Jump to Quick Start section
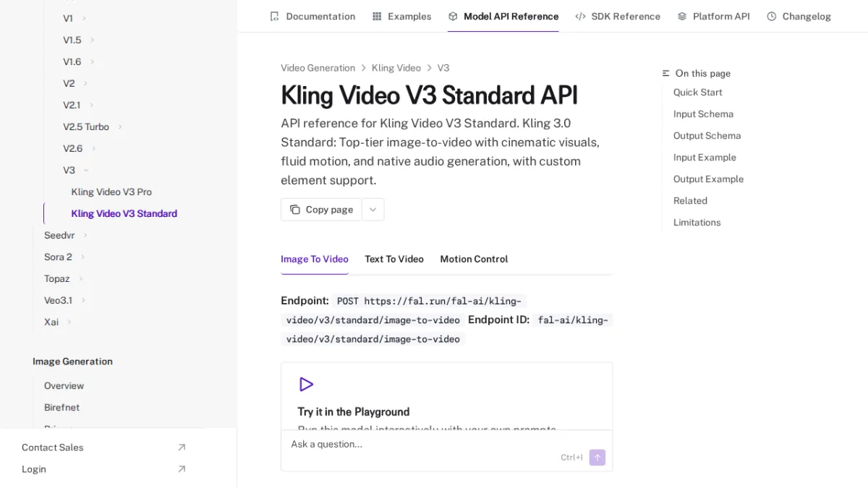 tap(698, 92)
